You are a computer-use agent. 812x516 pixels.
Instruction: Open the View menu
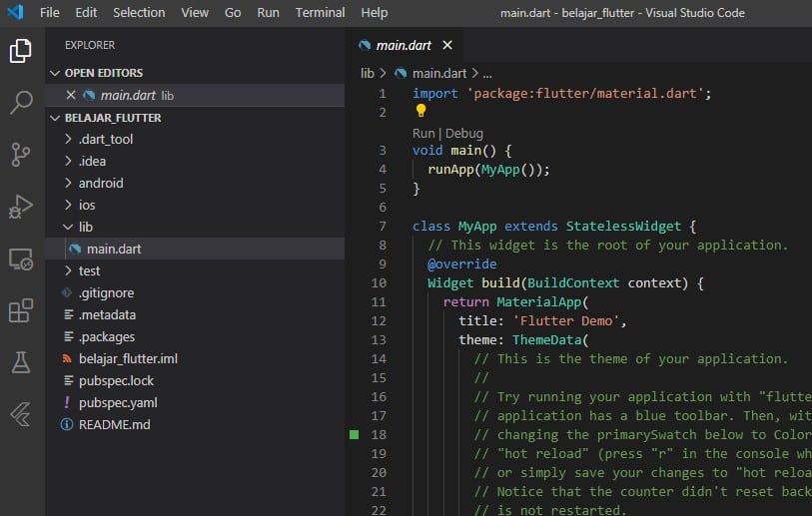(x=195, y=12)
